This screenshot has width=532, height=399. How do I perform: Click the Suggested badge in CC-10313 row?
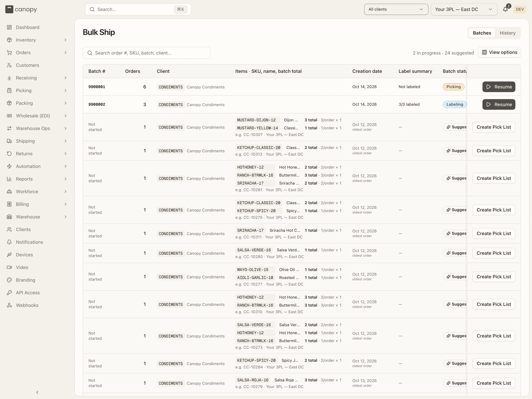point(455,151)
